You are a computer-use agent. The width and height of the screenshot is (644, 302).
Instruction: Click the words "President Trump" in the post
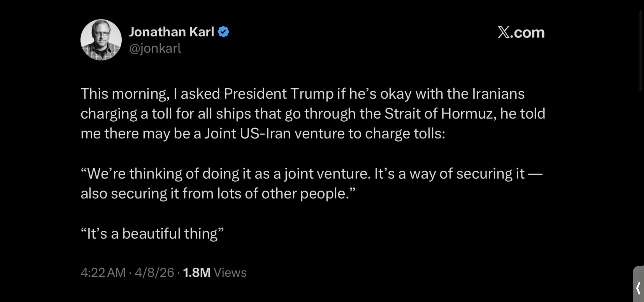pyautogui.click(x=279, y=94)
